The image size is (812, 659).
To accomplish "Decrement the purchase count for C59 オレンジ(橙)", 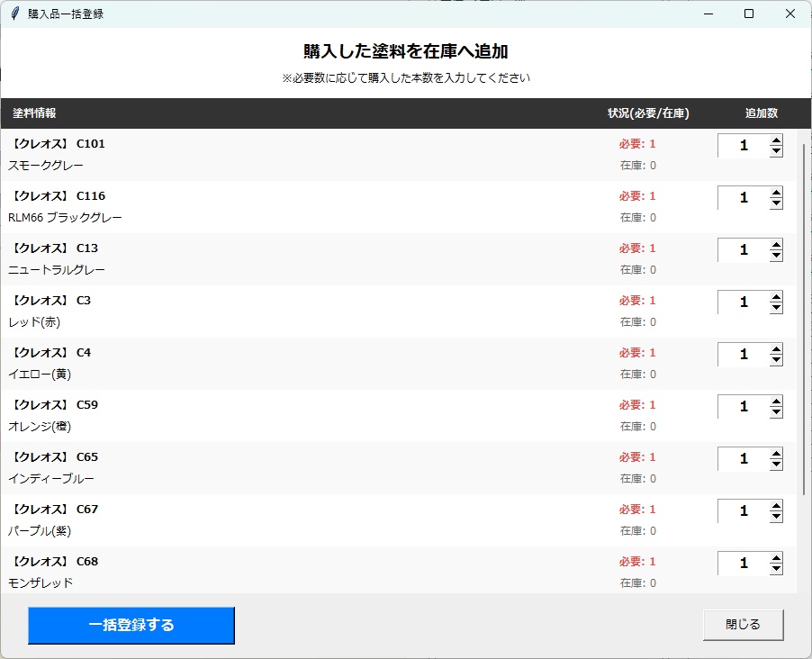I will [x=776, y=412].
